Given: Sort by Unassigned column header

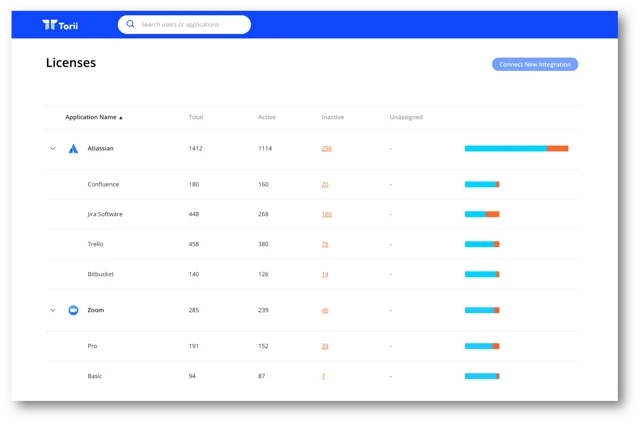Looking at the screenshot, I should [x=406, y=117].
